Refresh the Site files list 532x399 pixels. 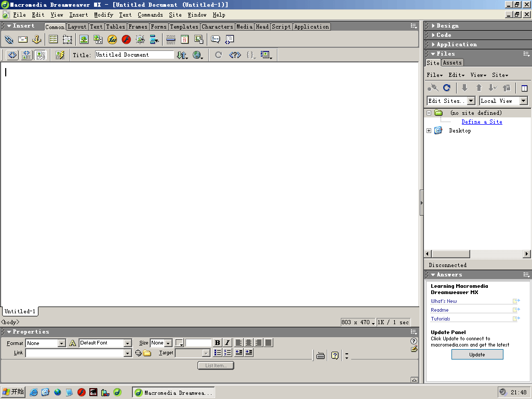click(446, 88)
